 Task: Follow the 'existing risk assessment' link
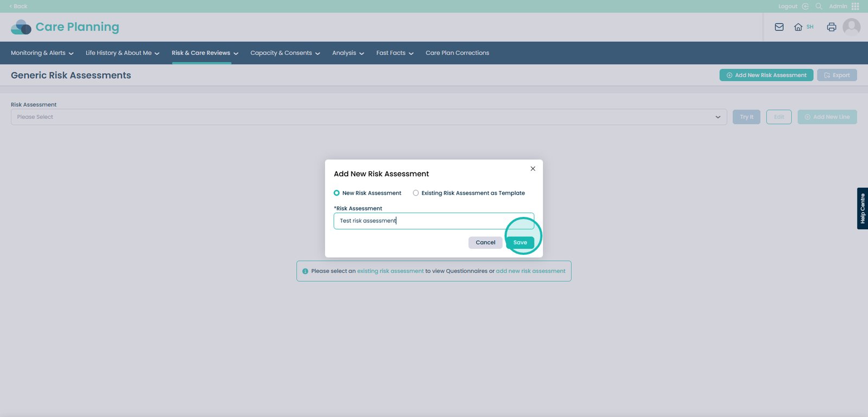[390, 271]
